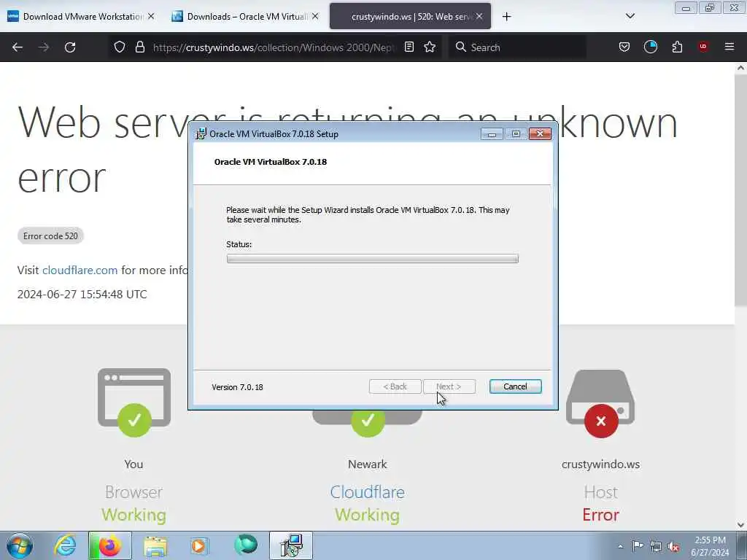
Task: Launch Internet Explorer from taskbar
Action: tap(65, 545)
